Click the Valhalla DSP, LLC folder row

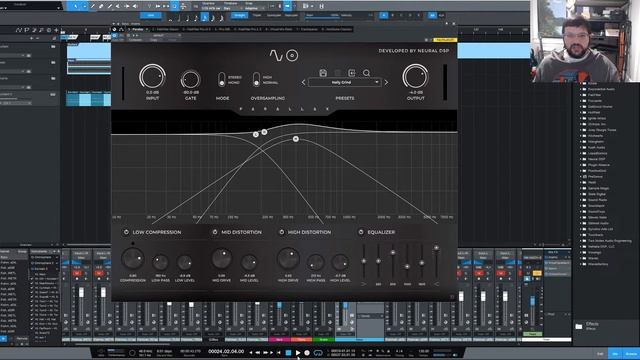point(598,247)
